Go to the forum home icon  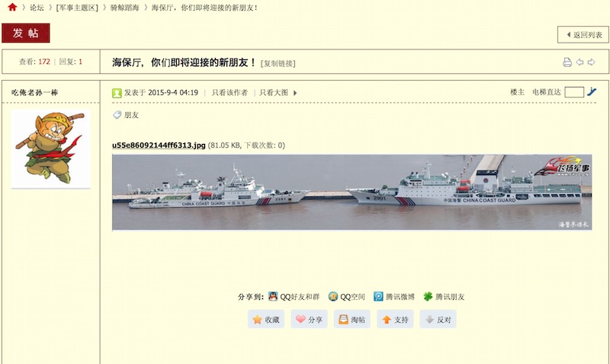pos(12,7)
